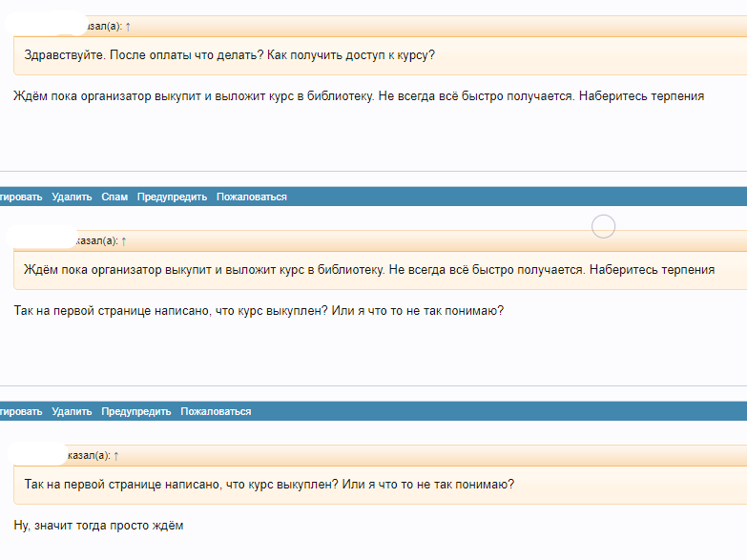Click the quoted block "Так на первой странице написано"

click(269, 485)
